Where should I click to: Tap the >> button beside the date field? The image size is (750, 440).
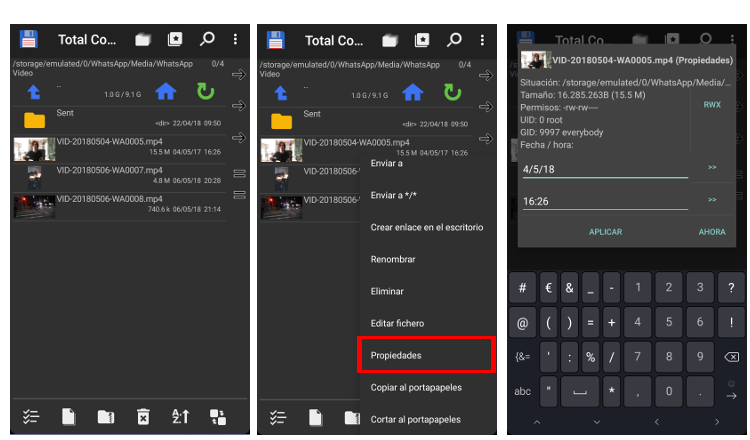tap(712, 167)
